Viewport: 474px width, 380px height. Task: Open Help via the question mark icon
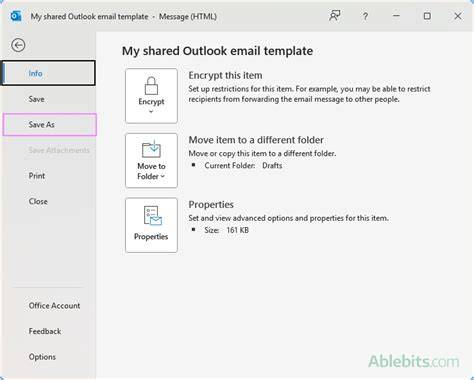365,16
